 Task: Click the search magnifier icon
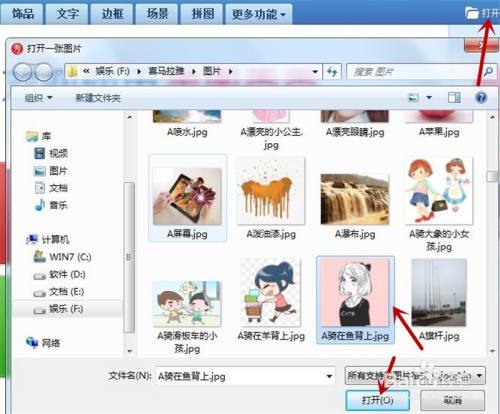[488, 71]
